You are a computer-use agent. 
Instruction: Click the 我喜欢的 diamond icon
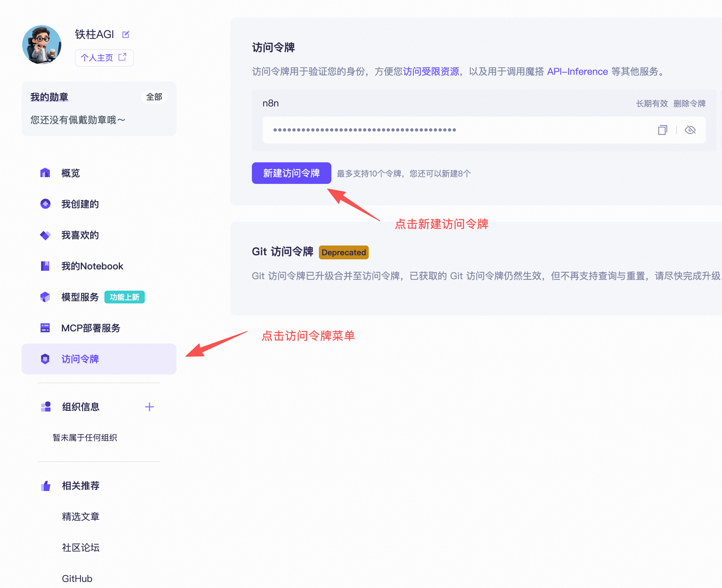[45, 235]
